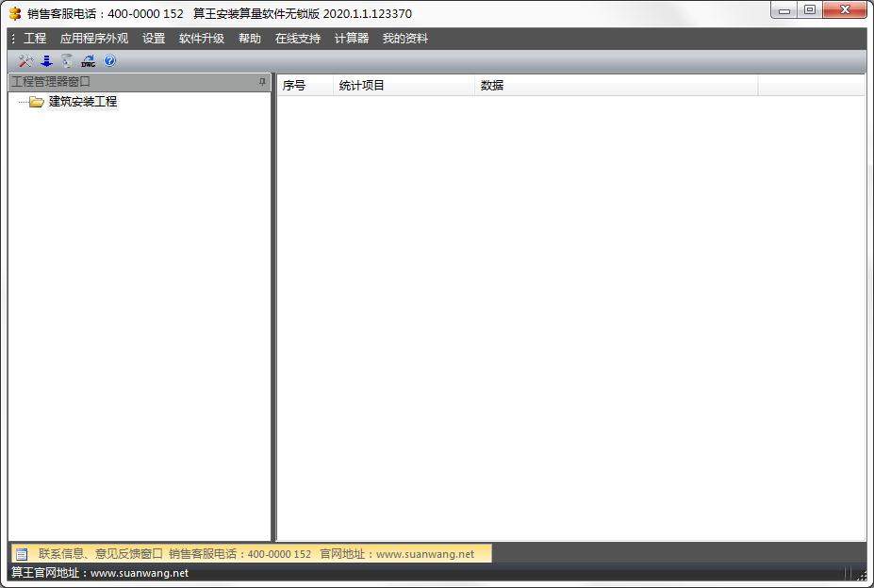
Task: Select the 建筑安装工程 tree node
Action: click(83, 102)
